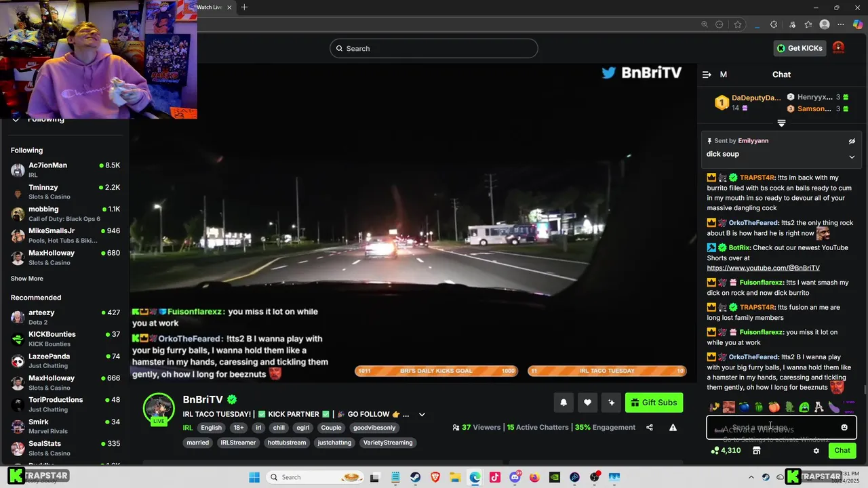868x488 pixels.
Task: Open the browser Settings and more menu
Action: [841, 24]
